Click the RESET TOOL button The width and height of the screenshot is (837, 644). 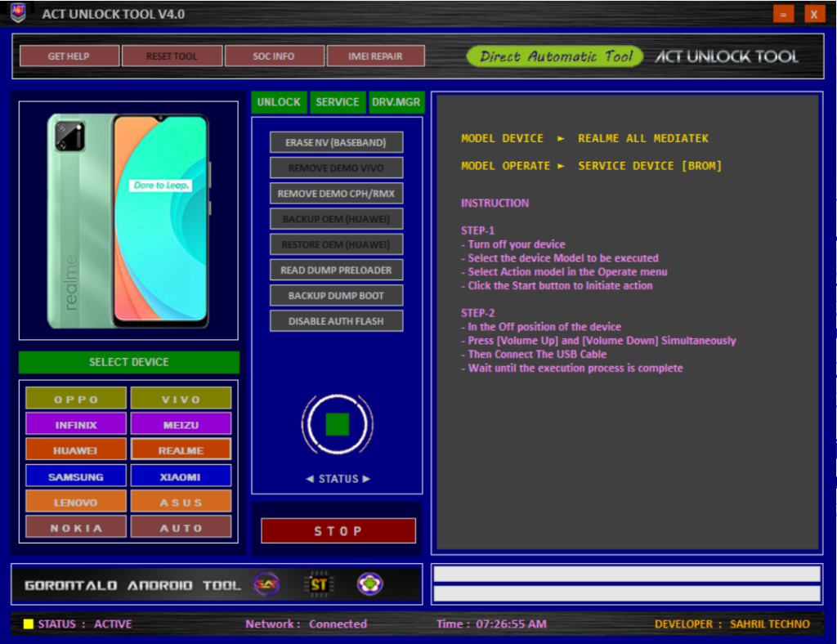[172, 56]
